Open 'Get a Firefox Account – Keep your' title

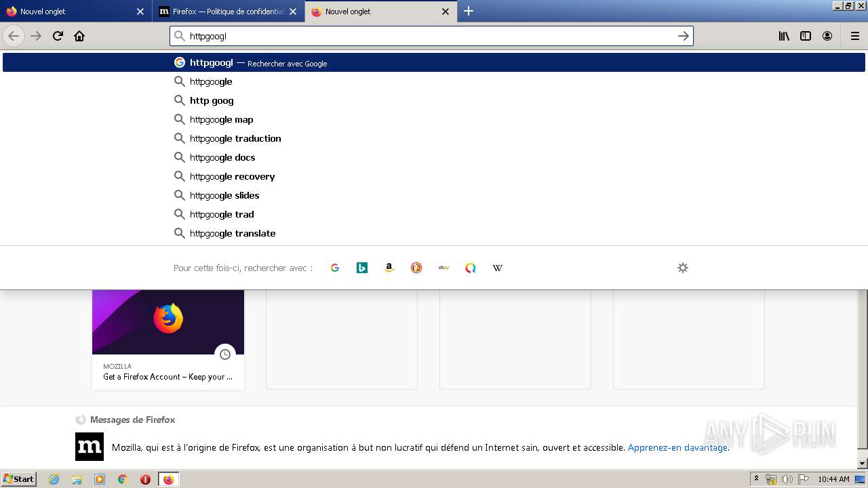(x=167, y=377)
